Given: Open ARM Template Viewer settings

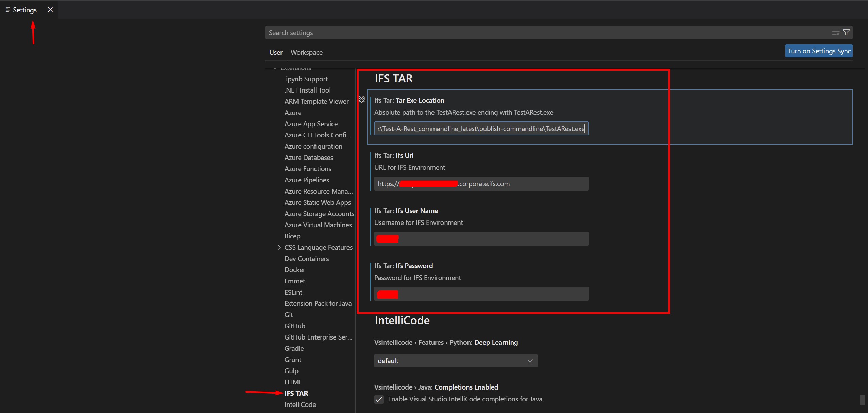Looking at the screenshot, I should 316,101.
